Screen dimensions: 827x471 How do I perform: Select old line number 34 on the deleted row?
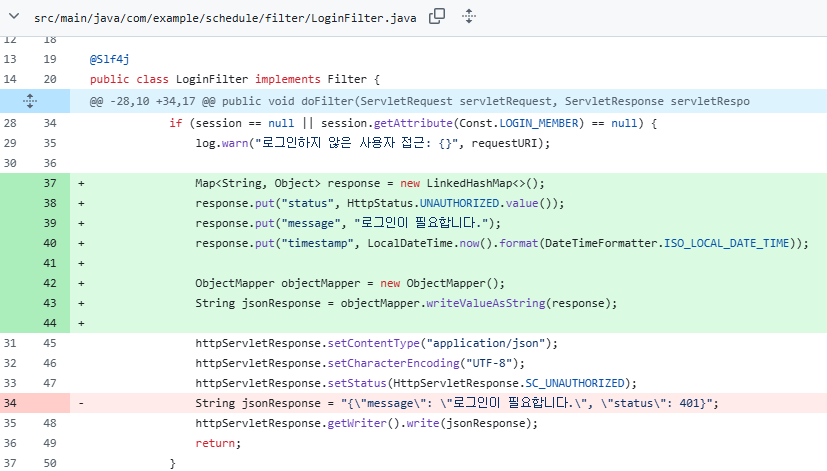(x=11, y=403)
